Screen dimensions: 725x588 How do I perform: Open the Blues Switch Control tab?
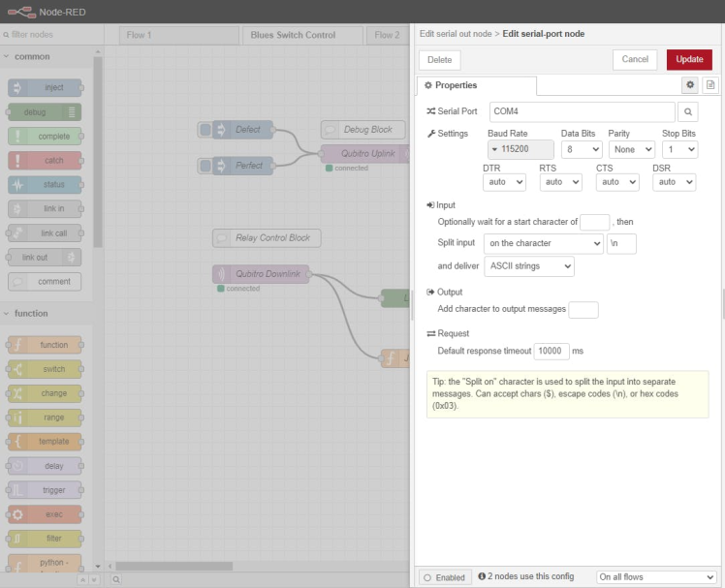tap(293, 35)
